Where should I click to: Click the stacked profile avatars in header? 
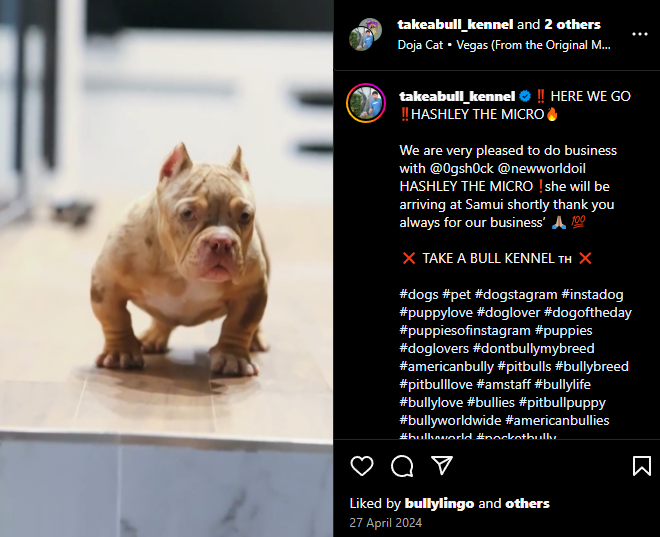(x=365, y=35)
